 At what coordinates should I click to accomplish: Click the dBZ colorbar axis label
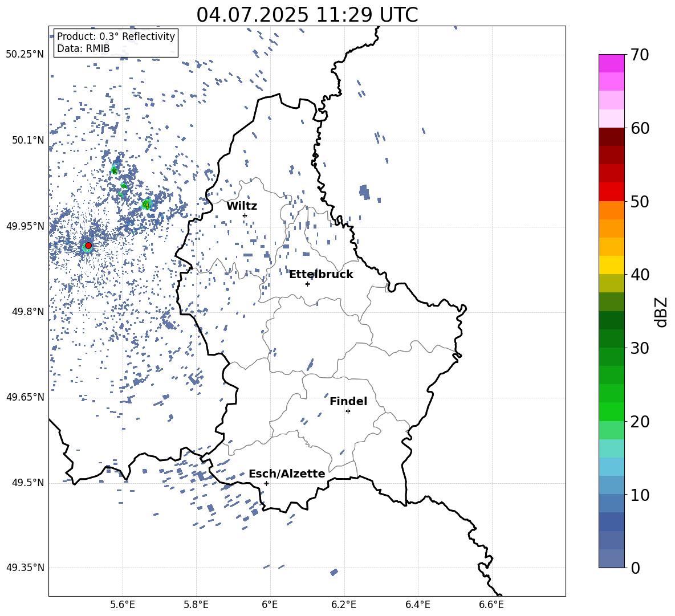pos(661,312)
